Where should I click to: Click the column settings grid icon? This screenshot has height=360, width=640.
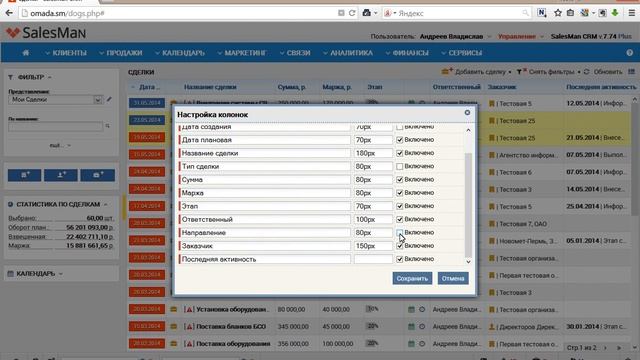(x=631, y=71)
